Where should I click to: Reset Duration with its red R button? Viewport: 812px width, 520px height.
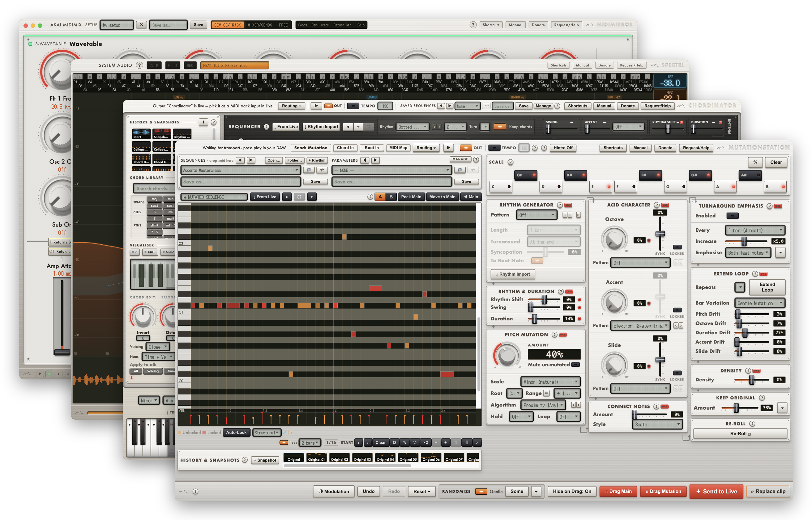(579, 319)
